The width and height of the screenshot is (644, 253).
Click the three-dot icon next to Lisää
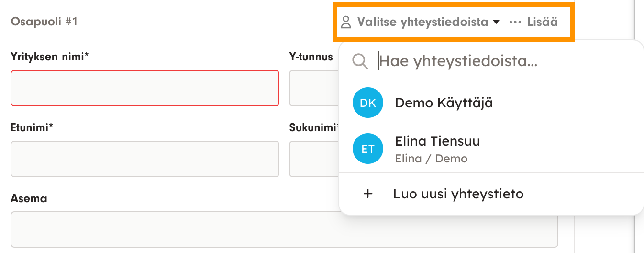[515, 22]
